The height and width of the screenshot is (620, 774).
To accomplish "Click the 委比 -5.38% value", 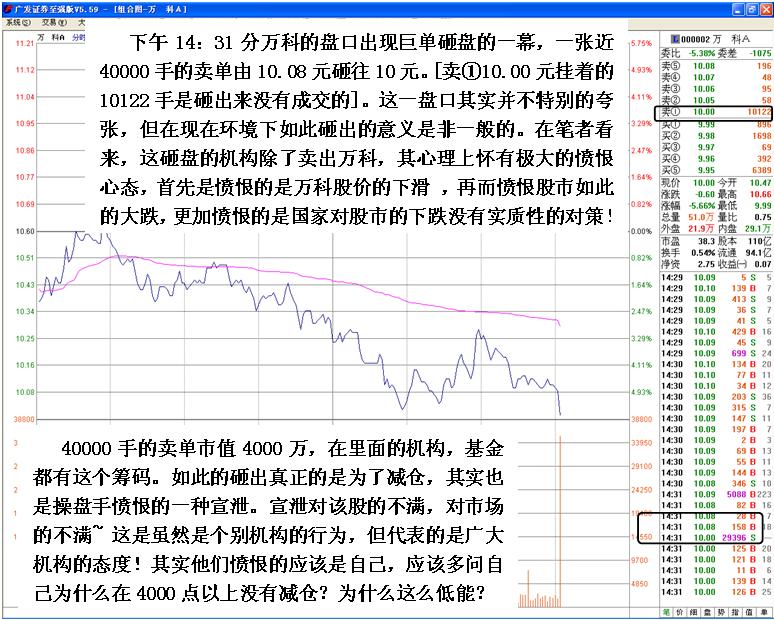I will tap(702, 53).
